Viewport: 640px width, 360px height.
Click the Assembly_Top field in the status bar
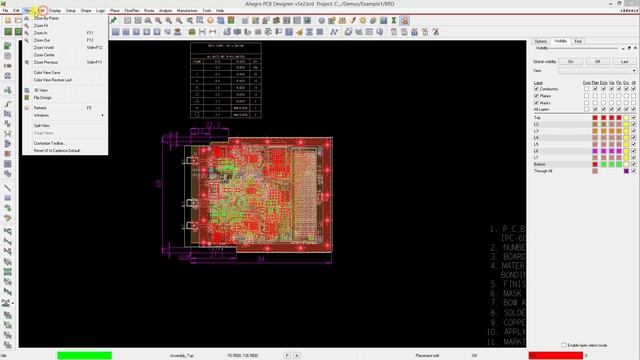point(182,356)
